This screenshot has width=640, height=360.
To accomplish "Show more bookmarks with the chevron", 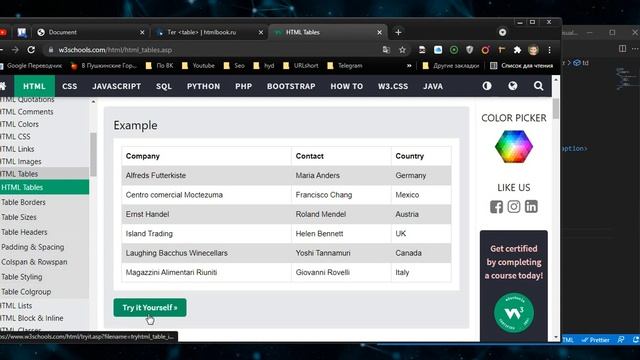I will pyautogui.click(x=409, y=66).
